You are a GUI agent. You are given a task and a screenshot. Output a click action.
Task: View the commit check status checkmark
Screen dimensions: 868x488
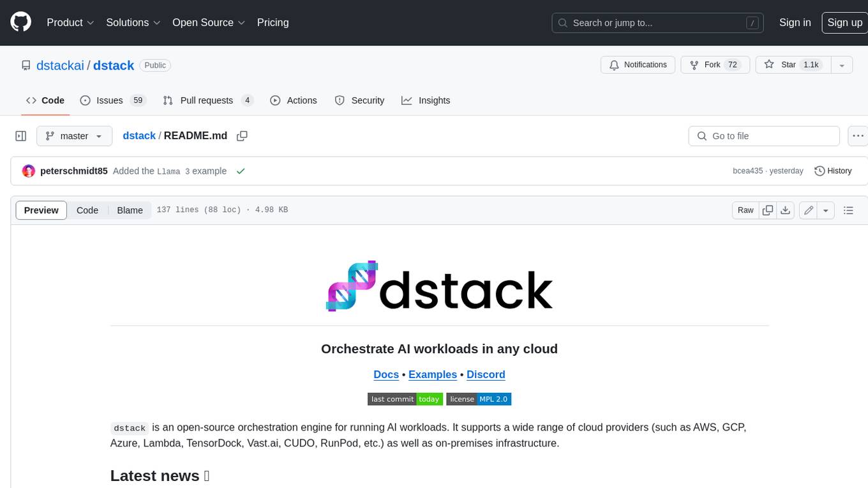click(x=241, y=171)
